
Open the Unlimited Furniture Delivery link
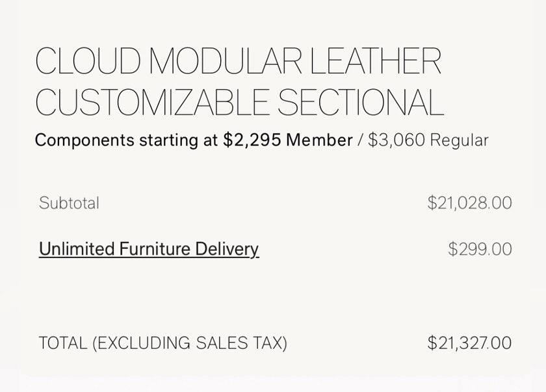[149, 249]
